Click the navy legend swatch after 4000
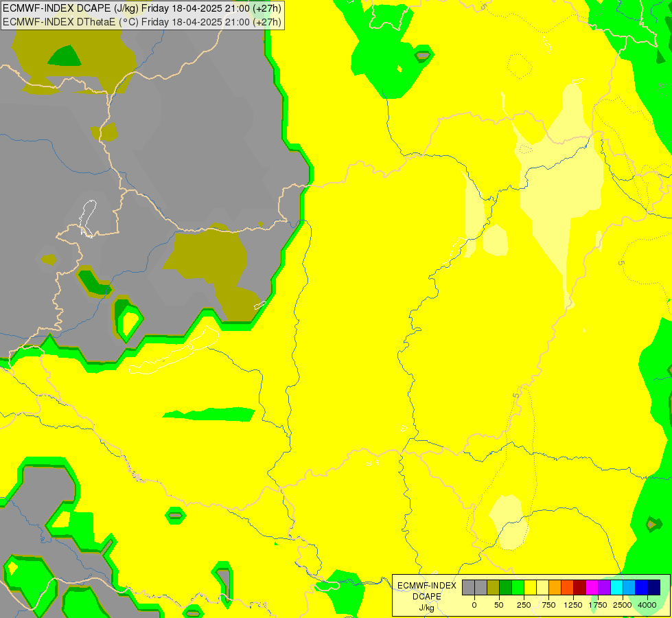This screenshot has width=672, height=618. pos(654,587)
